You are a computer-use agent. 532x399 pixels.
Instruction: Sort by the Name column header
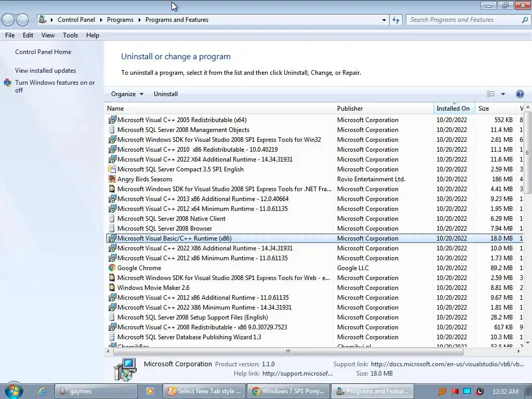(x=219, y=109)
